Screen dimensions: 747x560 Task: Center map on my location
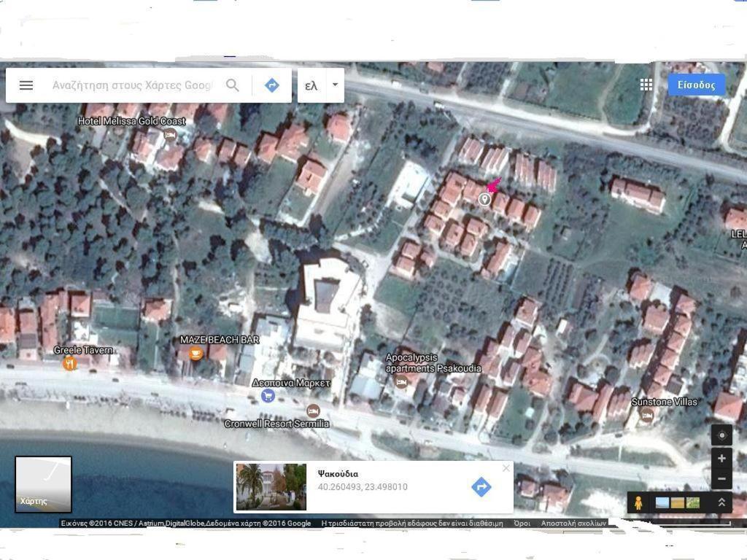pyautogui.click(x=721, y=435)
